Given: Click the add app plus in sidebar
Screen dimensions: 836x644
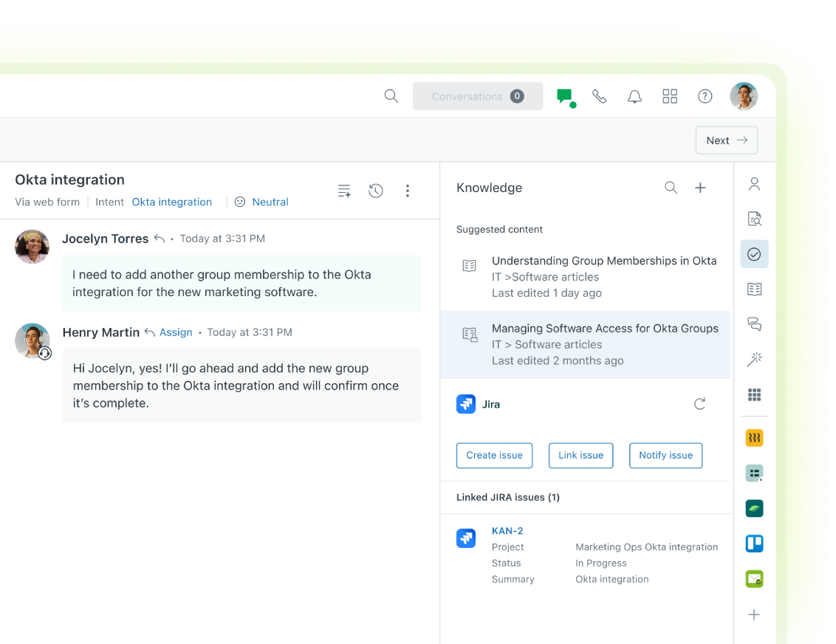Looking at the screenshot, I should pos(754,614).
